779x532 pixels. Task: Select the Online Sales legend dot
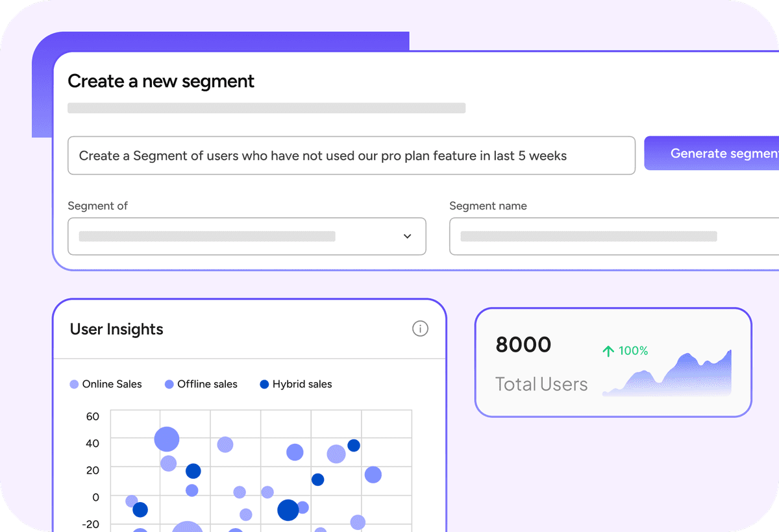(73, 384)
